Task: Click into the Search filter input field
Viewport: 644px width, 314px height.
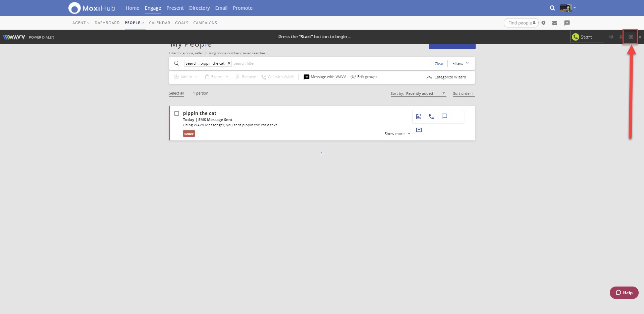Action: [x=329, y=63]
